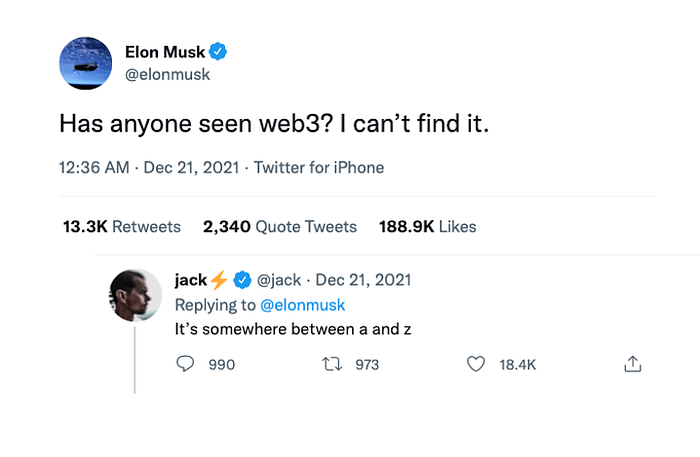Click the 12:36 AM Dec 21, 2021 timestamp
Image resolution: width=700 pixels, height=457 pixels.
click(x=149, y=168)
